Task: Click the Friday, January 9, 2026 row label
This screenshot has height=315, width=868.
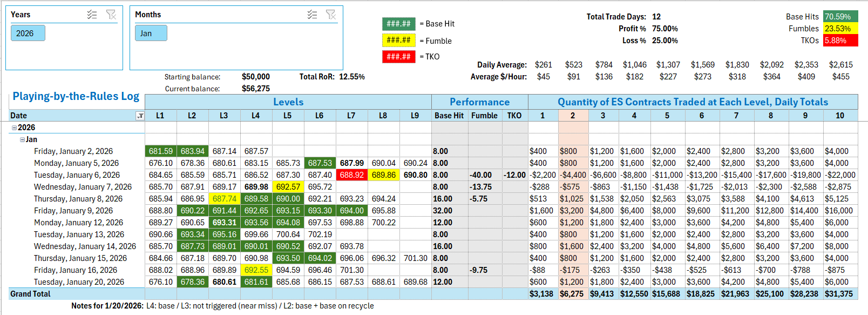Action: tap(73, 211)
